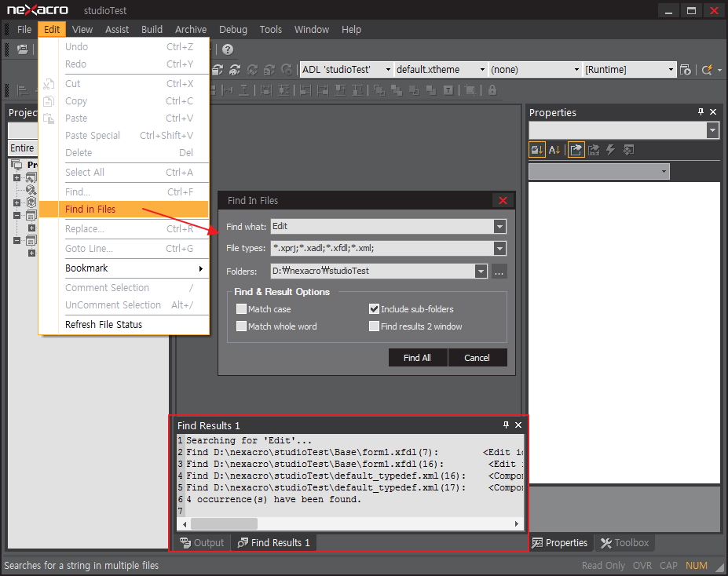
Task: Uncheck Include sub-folders option
Action: [x=375, y=309]
